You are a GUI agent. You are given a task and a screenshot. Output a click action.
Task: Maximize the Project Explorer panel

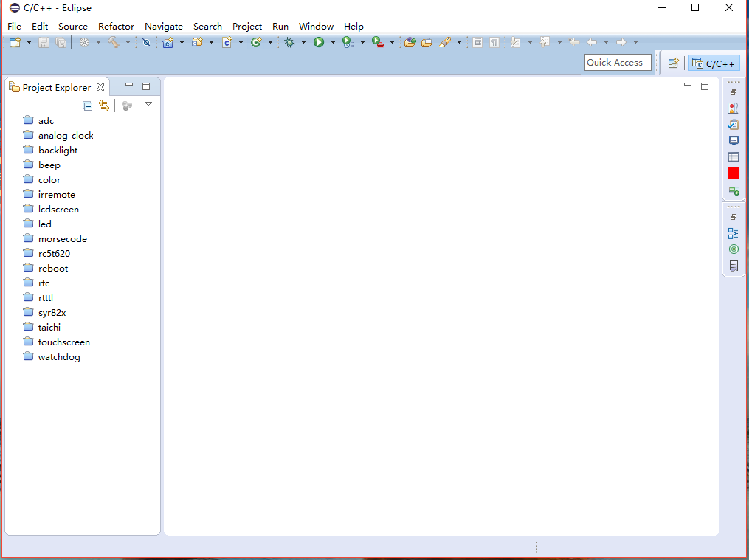[x=146, y=86]
